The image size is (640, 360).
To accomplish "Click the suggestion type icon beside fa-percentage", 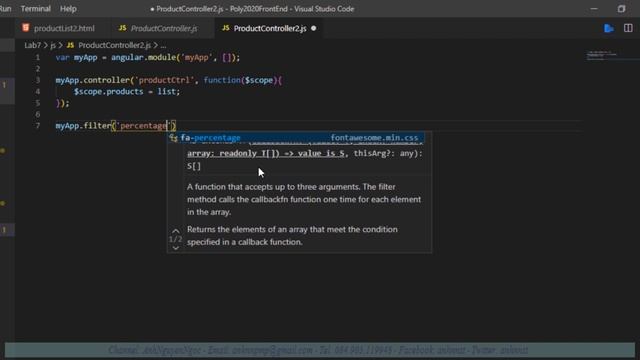I will [x=173, y=138].
